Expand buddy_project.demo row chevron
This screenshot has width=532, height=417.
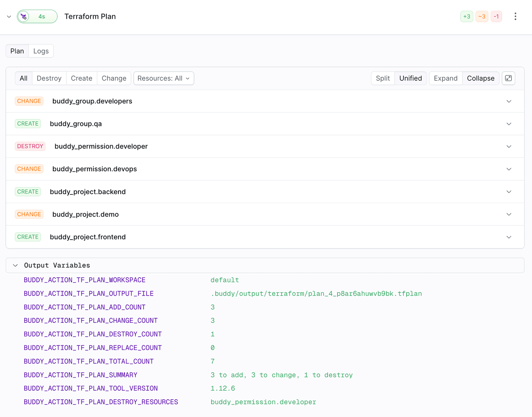[509, 214]
